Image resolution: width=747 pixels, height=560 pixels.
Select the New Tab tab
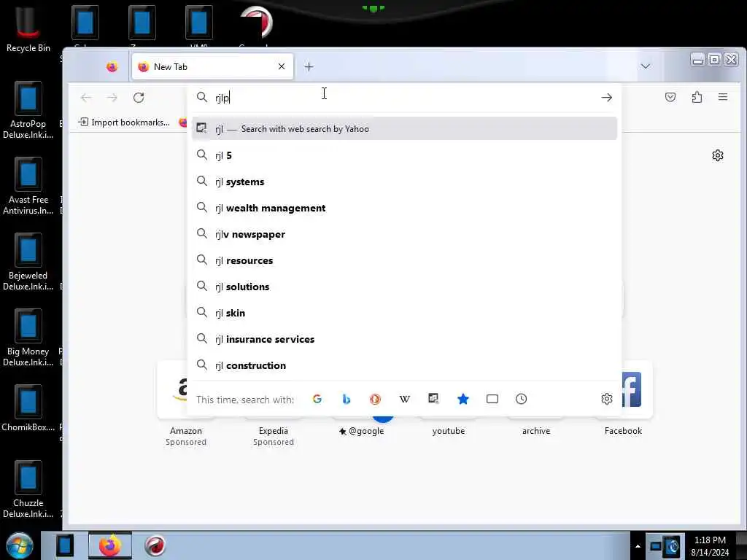(x=212, y=66)
